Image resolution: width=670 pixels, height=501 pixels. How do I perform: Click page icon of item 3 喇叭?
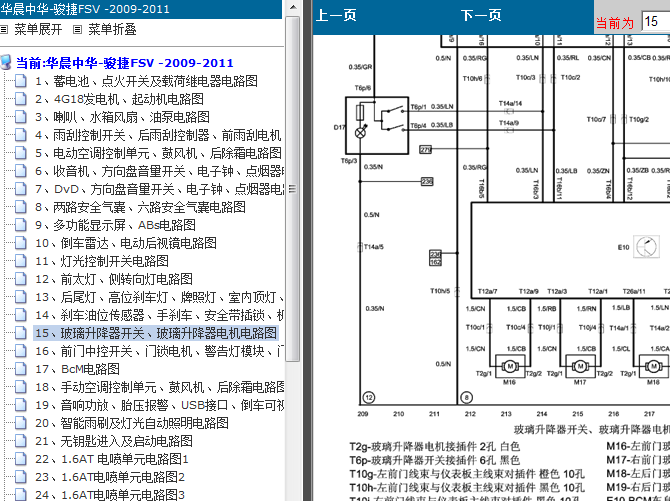click(x=21, y=117)
